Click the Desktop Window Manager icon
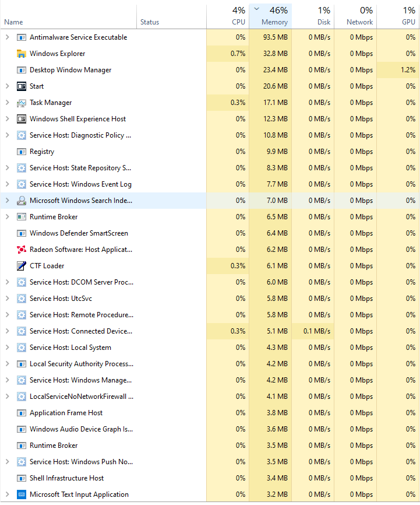This screenshot has height=505, width=420. [21, 70]
